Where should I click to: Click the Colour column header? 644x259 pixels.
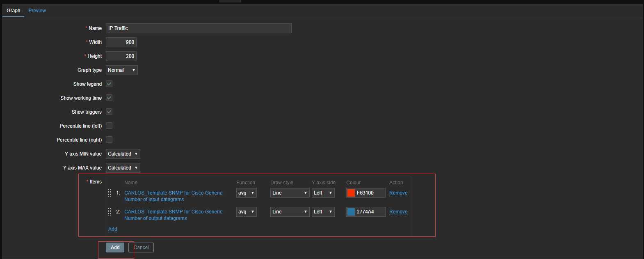click(x=354, y=183)
